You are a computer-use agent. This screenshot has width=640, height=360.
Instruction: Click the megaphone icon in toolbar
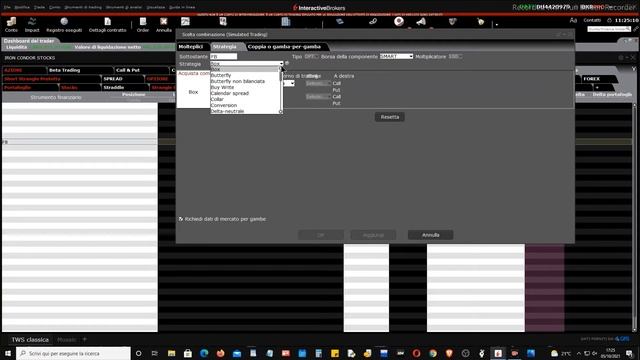click(421, 22)
